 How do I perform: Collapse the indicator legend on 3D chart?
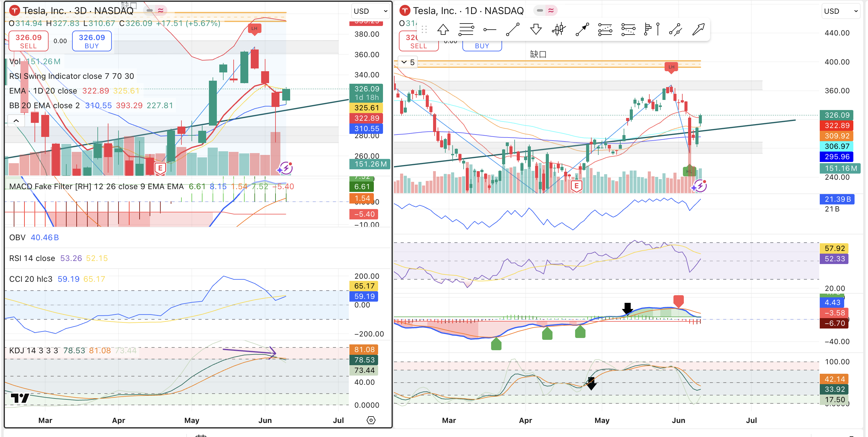coord(16,120)
